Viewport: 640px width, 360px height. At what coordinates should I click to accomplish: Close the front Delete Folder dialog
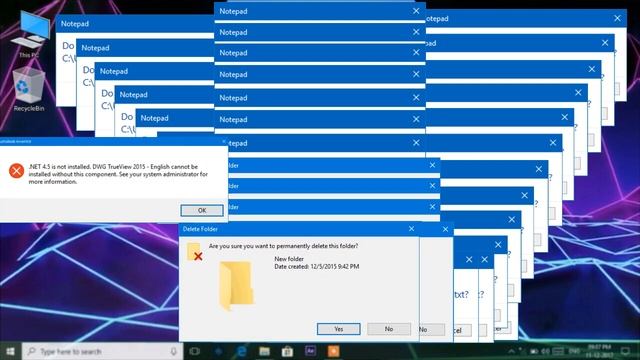click(x=411, y=229)
